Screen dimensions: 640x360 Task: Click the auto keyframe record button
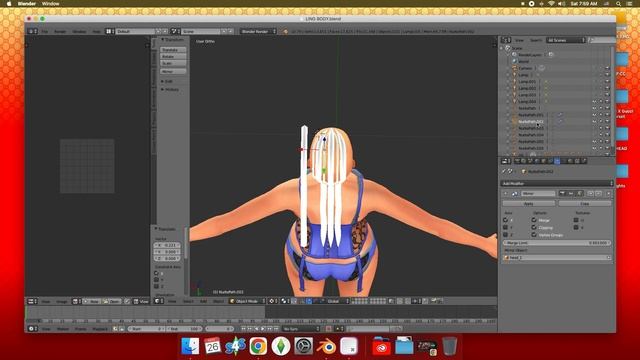328,329
